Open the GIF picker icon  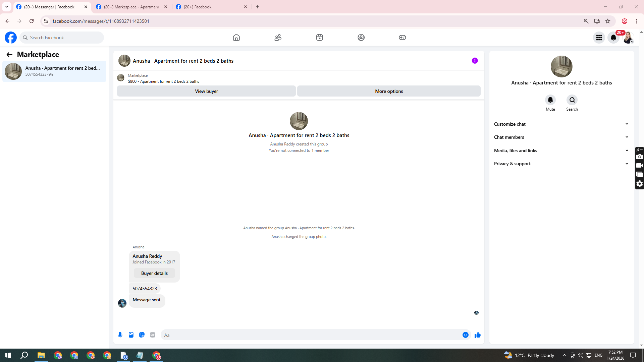(x=153, y=335)
